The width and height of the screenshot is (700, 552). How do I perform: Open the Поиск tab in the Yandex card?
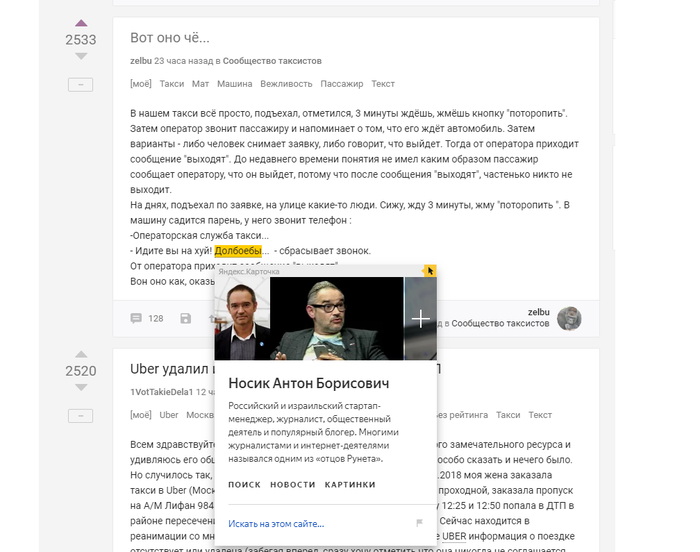244,484
